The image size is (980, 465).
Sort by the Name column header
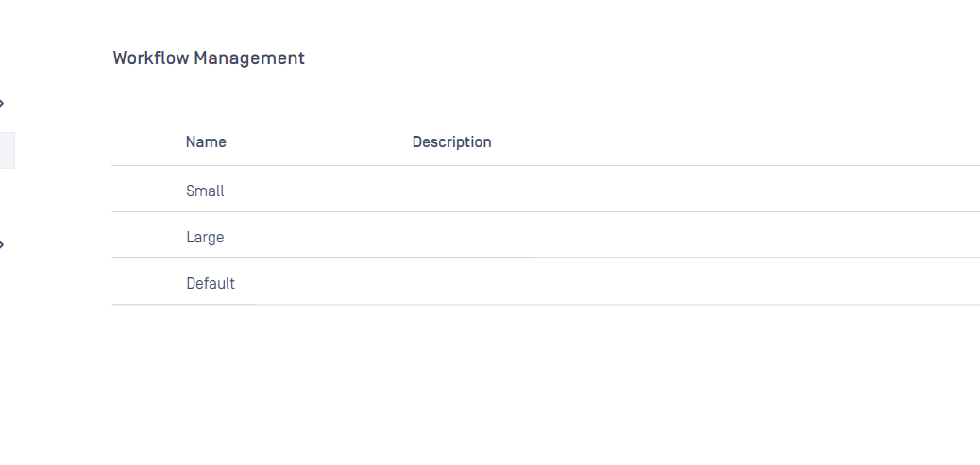tap(206, 142)
